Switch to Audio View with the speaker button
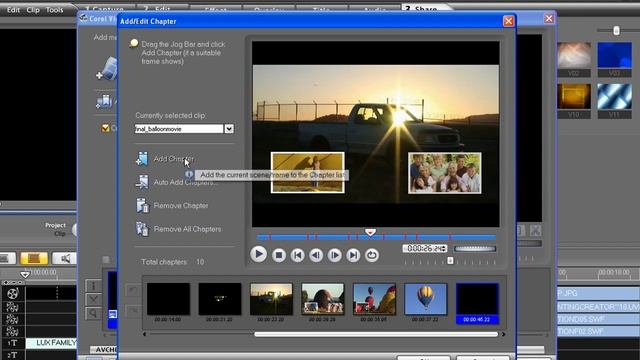The height and width of the screenshot is (360, 640). coord(65,258)
